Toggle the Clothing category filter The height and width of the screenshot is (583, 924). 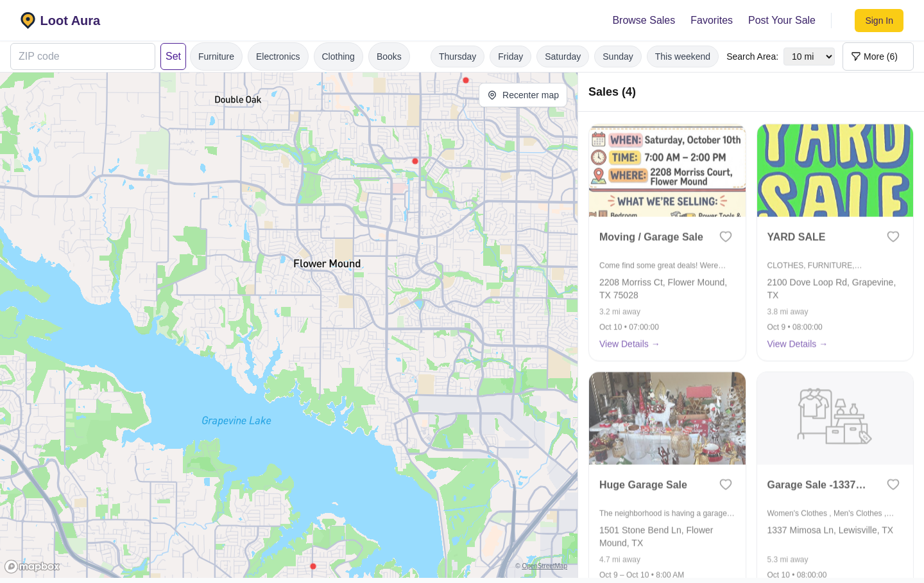pos(338,57)
